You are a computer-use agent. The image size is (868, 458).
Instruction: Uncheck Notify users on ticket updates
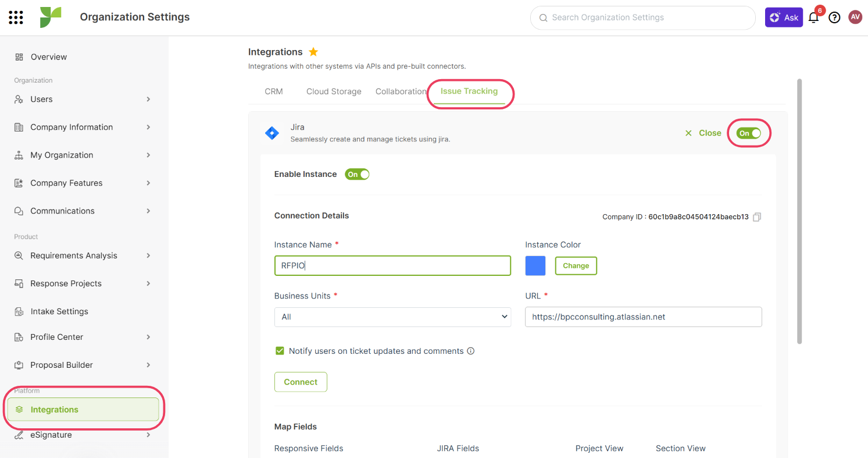tap(280, 351)
